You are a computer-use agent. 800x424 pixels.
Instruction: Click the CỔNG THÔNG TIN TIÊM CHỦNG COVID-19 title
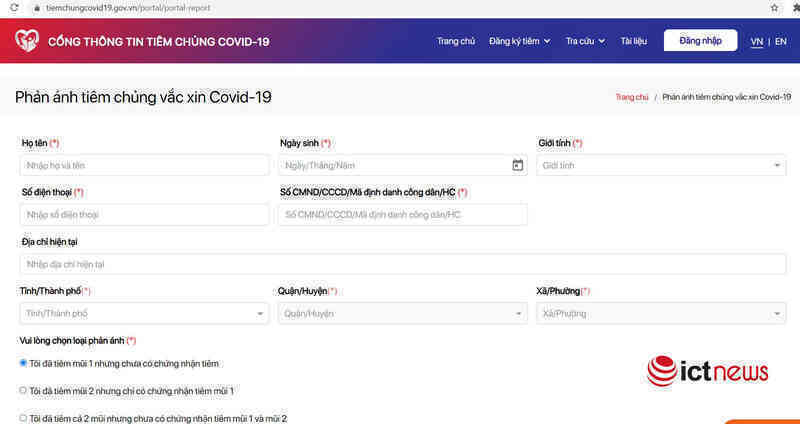[x=159, y=42]
